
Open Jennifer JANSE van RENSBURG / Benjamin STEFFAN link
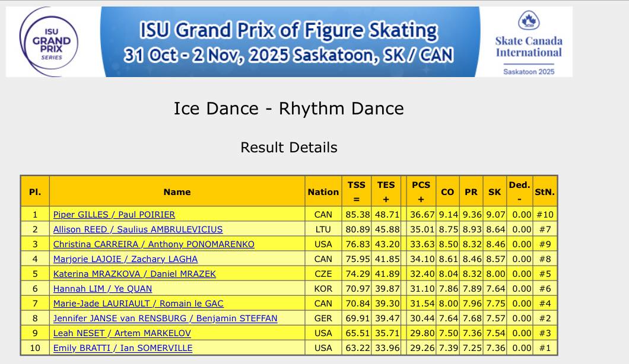point(165,318)
